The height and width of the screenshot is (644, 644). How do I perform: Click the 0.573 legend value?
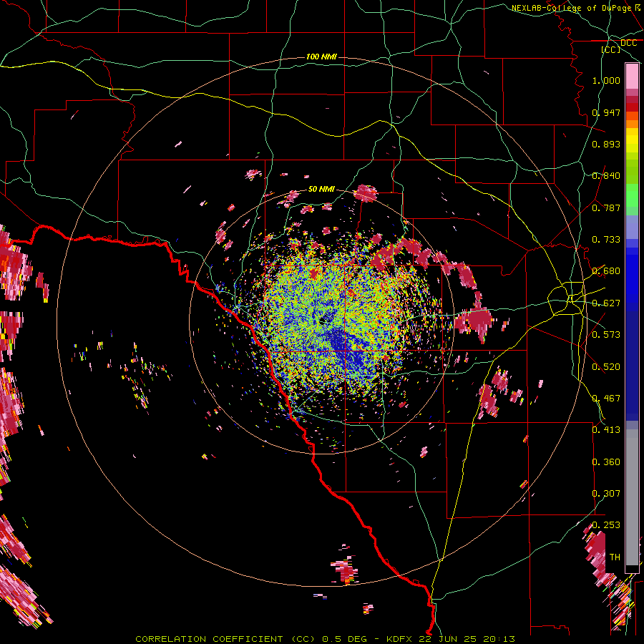[606, 335]
